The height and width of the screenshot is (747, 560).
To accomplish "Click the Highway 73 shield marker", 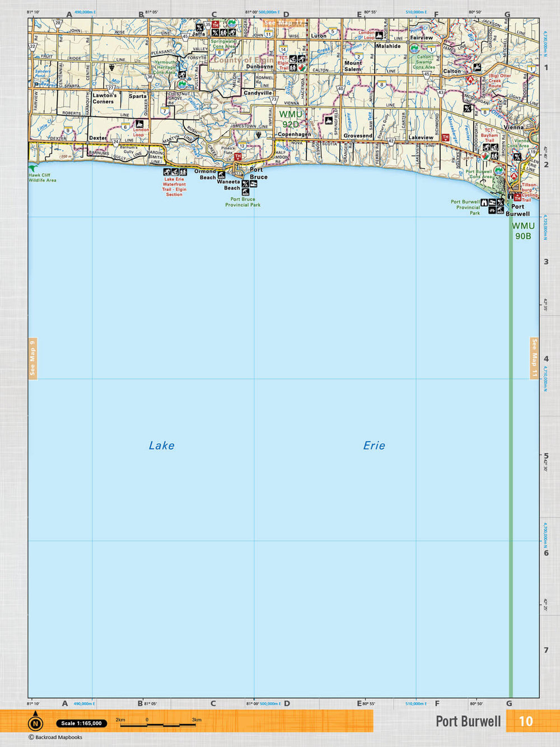I will pos(274,99).
